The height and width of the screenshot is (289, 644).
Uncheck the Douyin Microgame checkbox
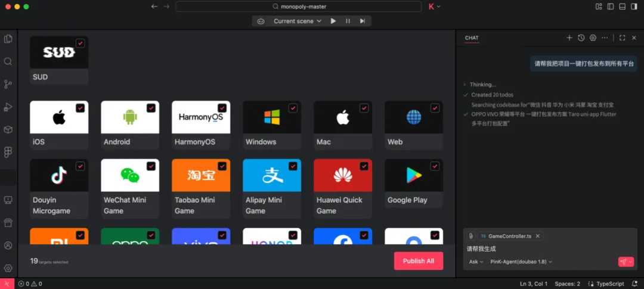point(80,166)
